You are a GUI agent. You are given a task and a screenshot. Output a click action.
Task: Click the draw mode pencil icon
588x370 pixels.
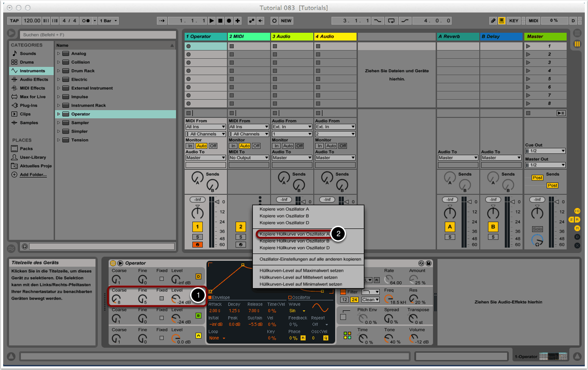pyautogui.click(x=493, y=20)
